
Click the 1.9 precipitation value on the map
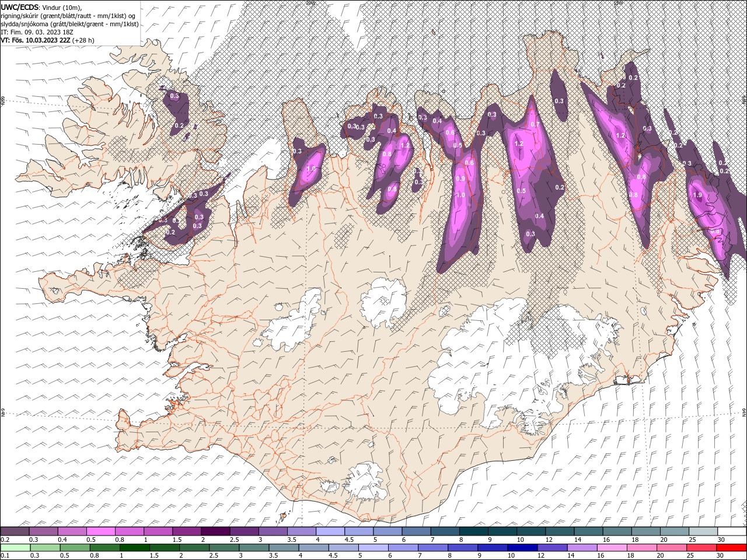point(697,195)
